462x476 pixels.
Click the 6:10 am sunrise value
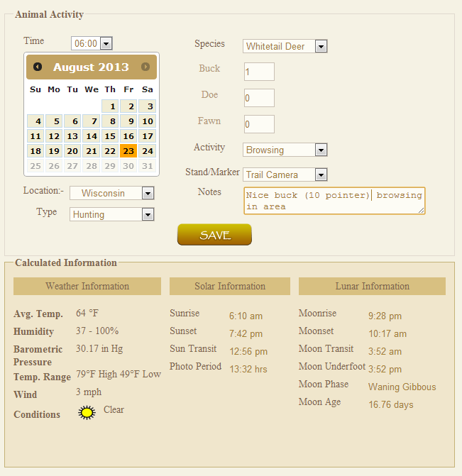tap(246, 316)
